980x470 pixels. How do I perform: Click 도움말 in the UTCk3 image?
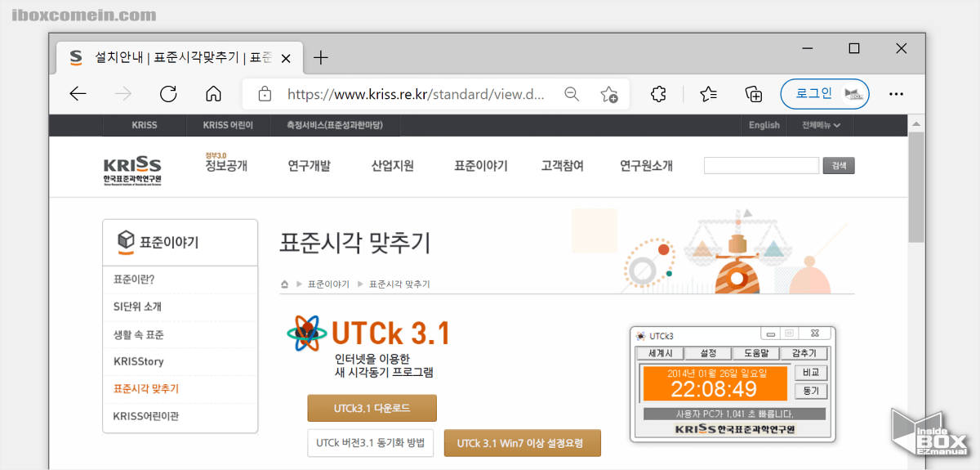pyautogui.click(x=756, y=354)
